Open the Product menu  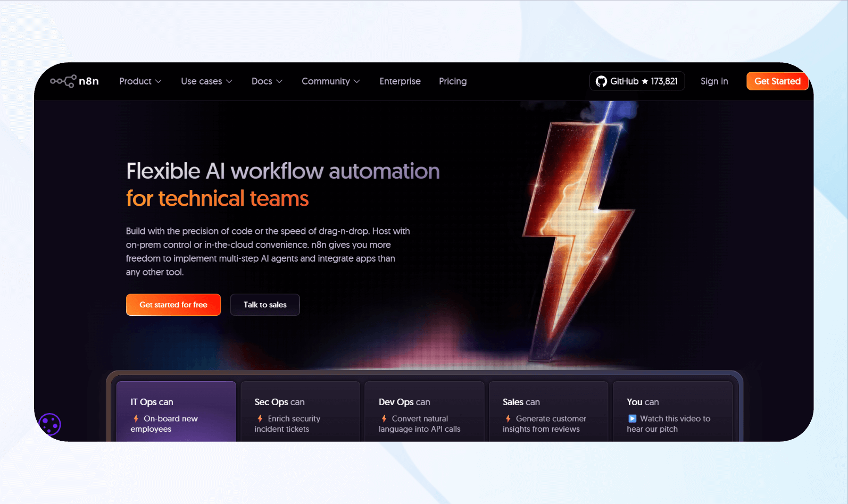click(140, 81)
